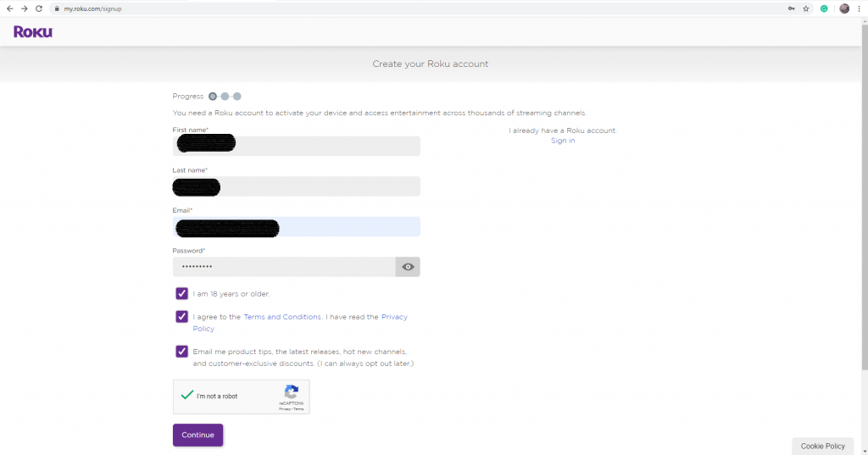Open the green Grammarly extension icon
The image size is (868, 455).
[x=824, y=8]
